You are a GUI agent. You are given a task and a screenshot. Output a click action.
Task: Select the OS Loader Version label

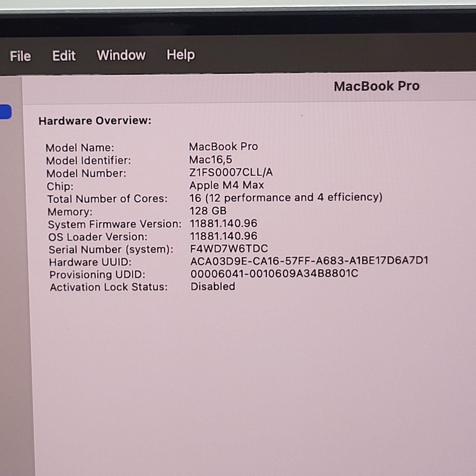(x=98, y=237)
